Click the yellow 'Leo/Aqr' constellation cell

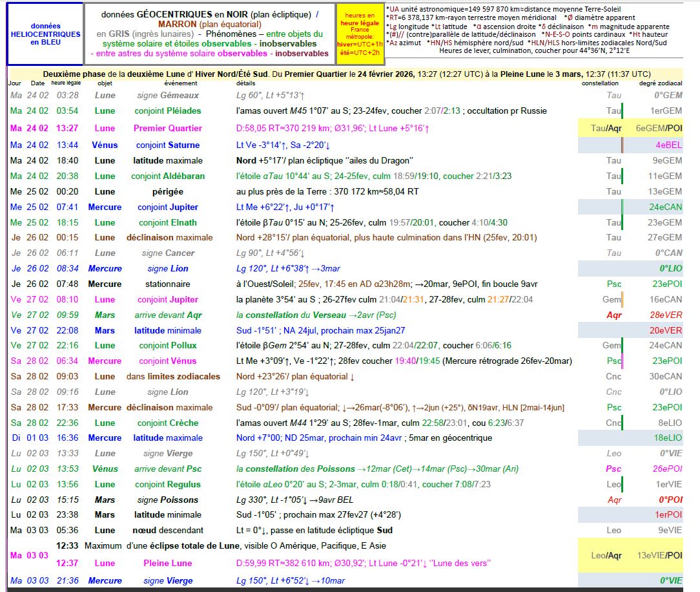click(x=607, y=555)
